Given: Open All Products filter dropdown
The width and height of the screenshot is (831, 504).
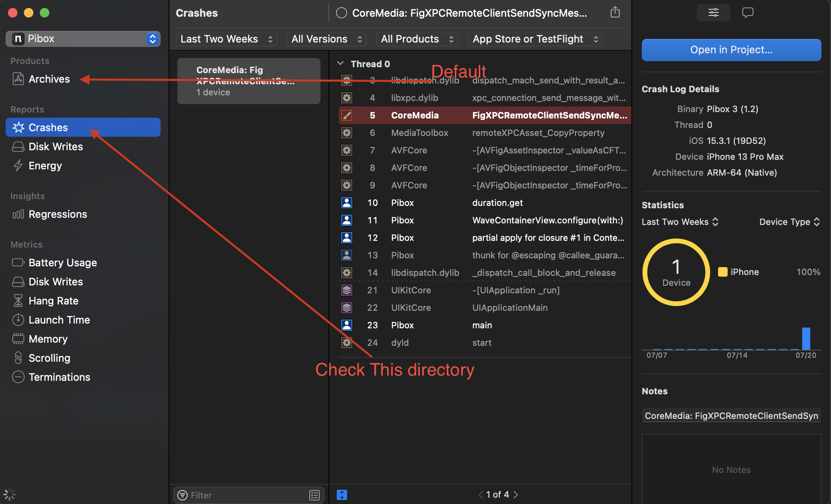Looking at the screenshot, I should pos(417,39).
